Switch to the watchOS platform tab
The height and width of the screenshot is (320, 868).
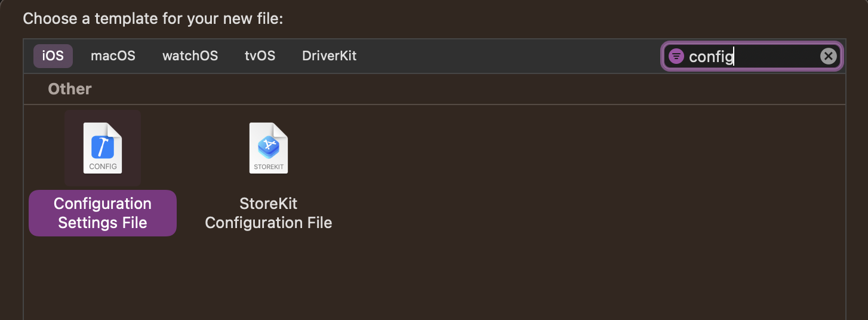coord(190,56)
